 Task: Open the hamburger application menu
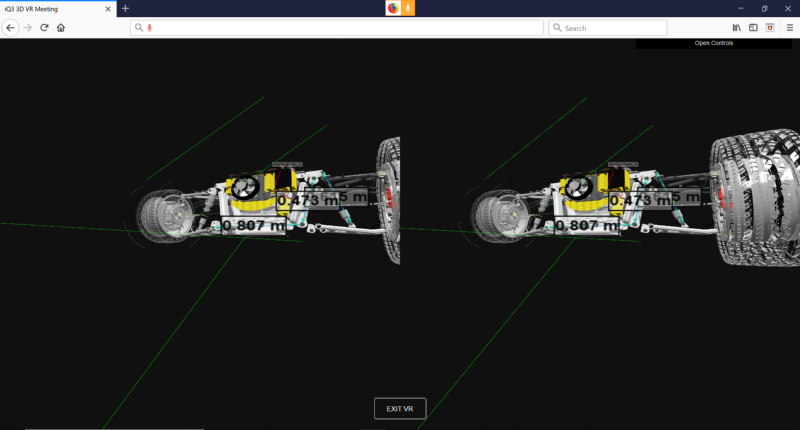tap(789, 27)
